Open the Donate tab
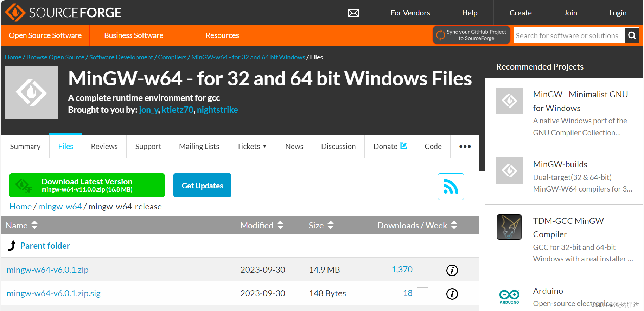 [x=390, y=147]
